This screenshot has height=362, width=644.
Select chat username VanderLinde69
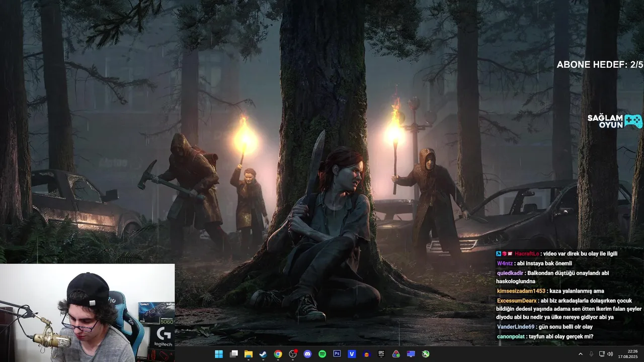coord(516,327)
